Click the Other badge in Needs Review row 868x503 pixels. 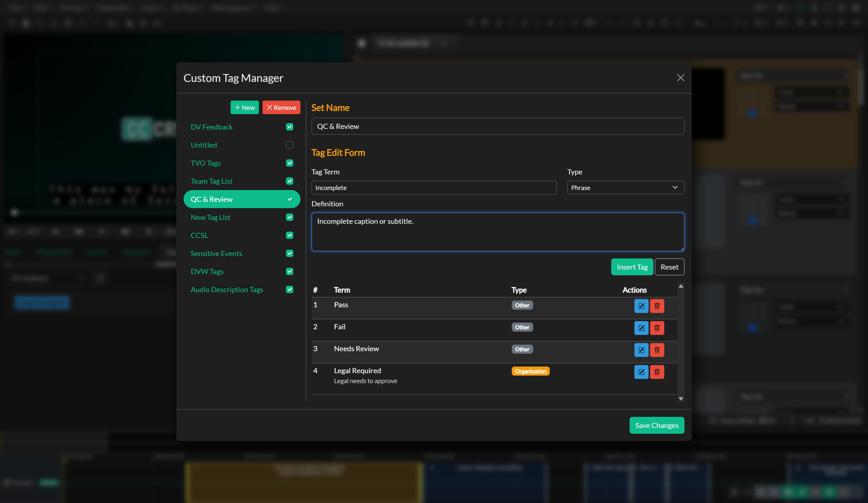pos(522,349)
